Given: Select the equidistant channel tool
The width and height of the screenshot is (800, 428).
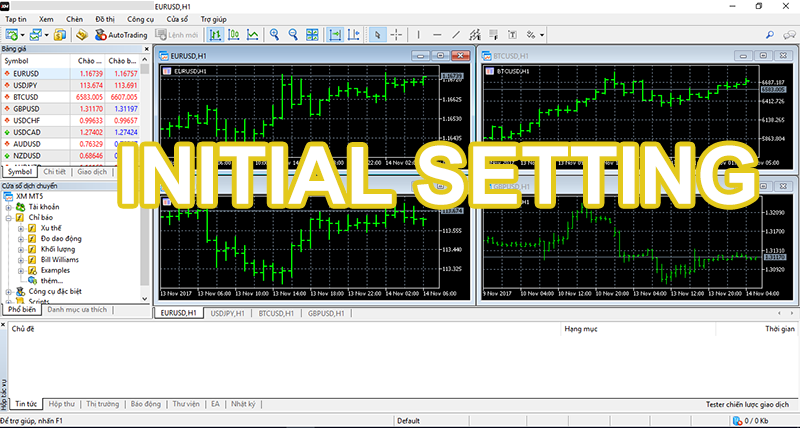Looking at the screenshot, I should (x=475, y=35).
